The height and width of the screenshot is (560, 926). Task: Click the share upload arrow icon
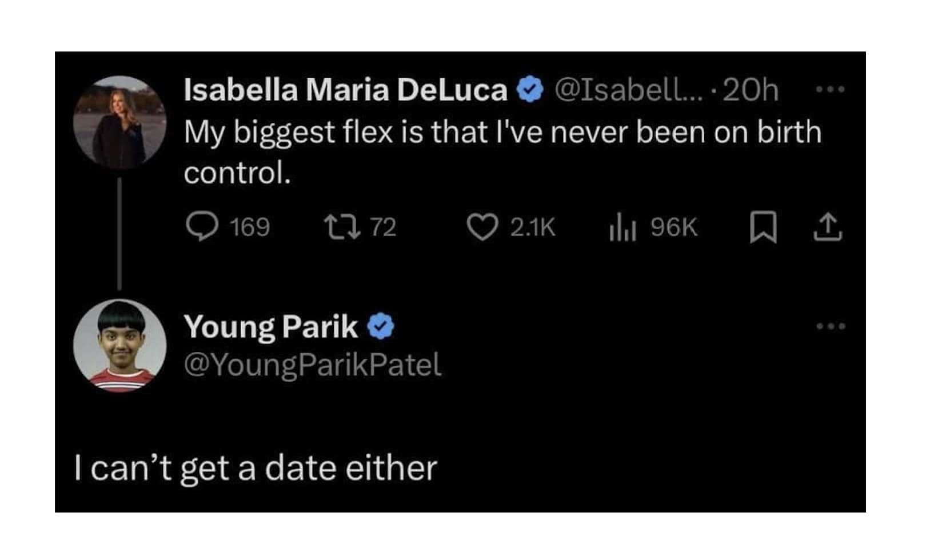tap(828, 227)
